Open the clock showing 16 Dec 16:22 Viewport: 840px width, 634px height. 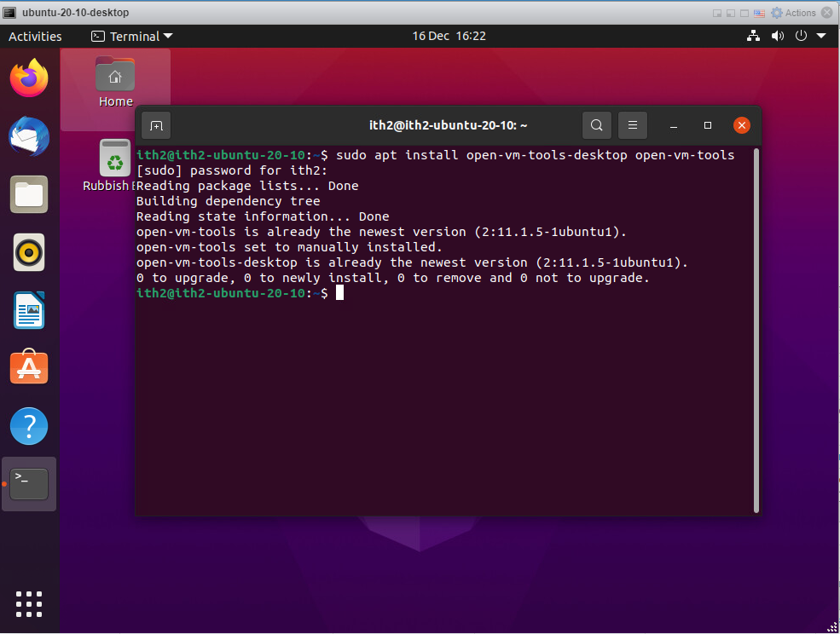tap(449, 36)
